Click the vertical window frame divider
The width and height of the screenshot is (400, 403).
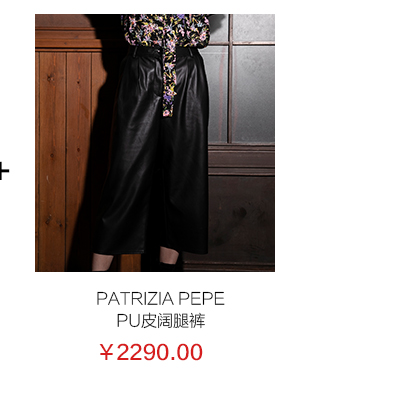pyautogui.click(x=230, y=78)
